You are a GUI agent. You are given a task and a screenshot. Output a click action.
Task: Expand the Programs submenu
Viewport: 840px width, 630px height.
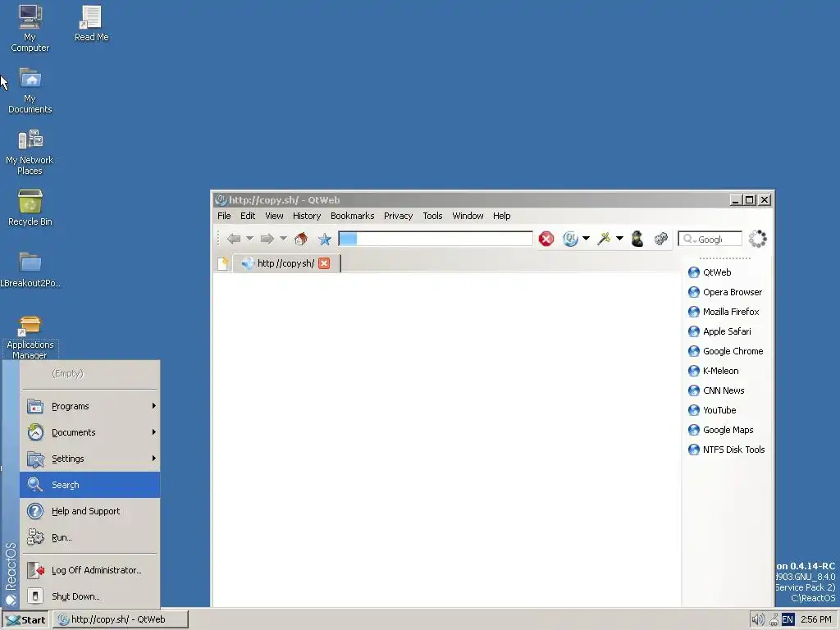(90, 406)
